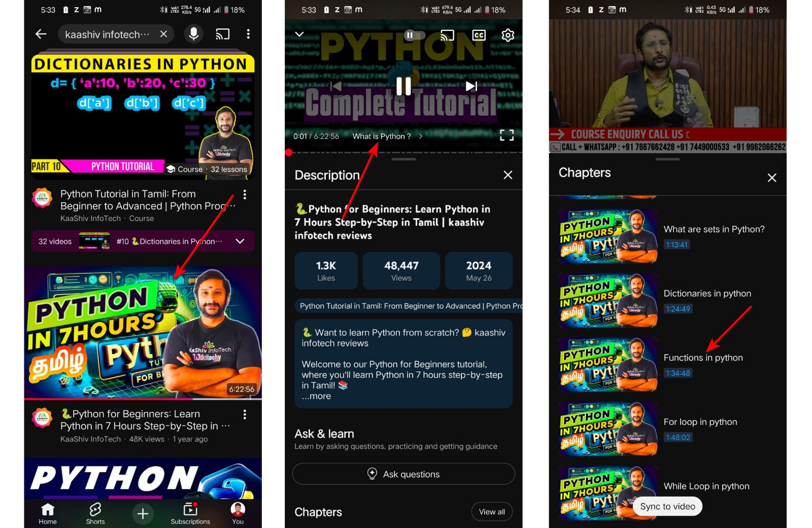Expand description with ...more
This screenshot has width=812, height=528.
[x=317, y=396]
